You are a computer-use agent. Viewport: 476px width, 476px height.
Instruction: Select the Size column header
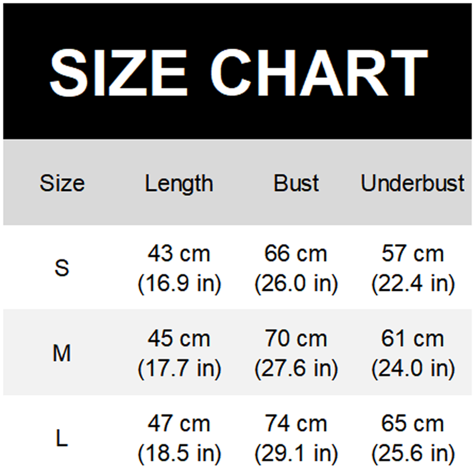pos(62,183)
